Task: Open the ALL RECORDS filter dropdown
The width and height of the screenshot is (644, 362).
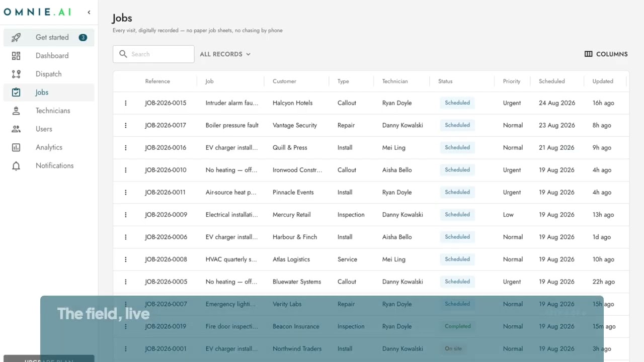Action: (x=225, y=54)
